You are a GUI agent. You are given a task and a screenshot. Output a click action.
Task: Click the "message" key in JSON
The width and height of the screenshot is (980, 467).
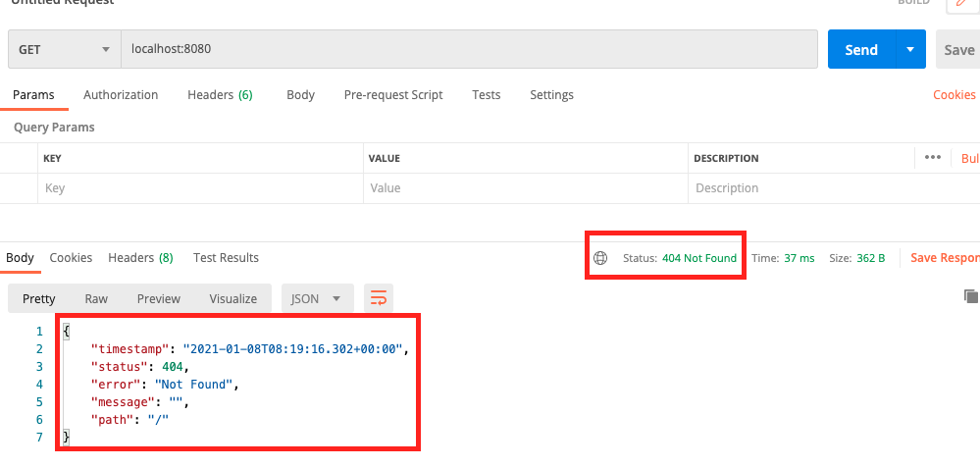point(124,401)
